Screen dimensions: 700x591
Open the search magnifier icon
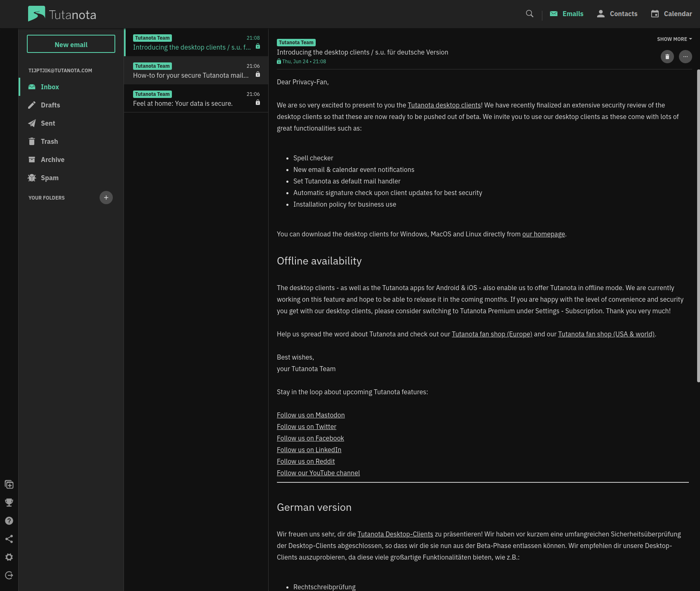pos(529,14)
